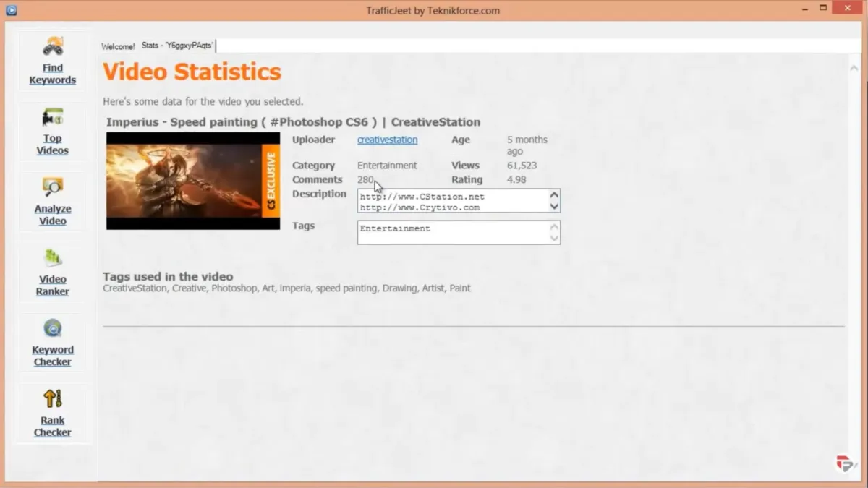Click the Views value 61,523

(x=522, y=166)
